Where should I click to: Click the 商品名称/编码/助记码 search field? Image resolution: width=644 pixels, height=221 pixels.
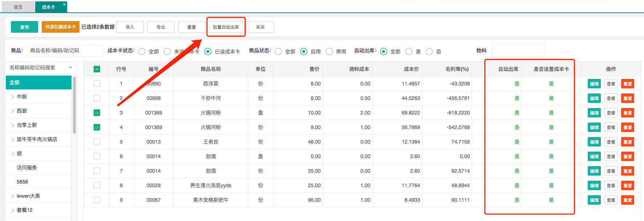click(x=65, y=51)
